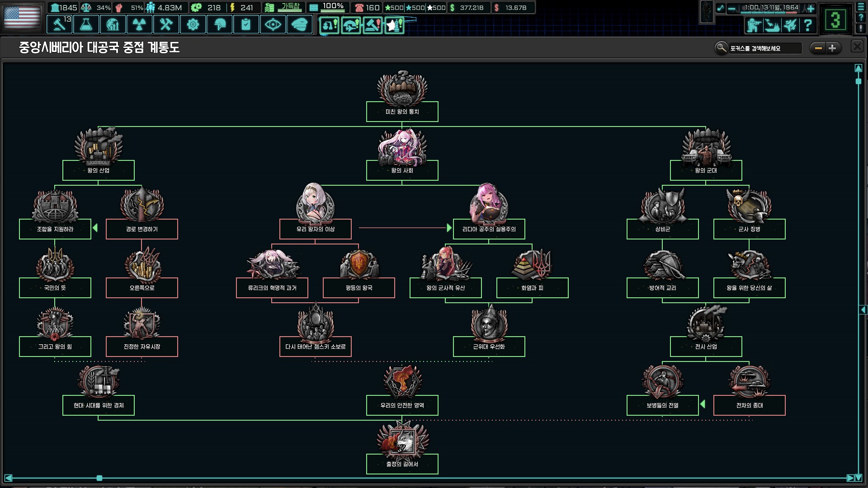The image size is (868, 488).
Task: Open the army helmet recruitment menu
Action: click(x=219, y=24)
